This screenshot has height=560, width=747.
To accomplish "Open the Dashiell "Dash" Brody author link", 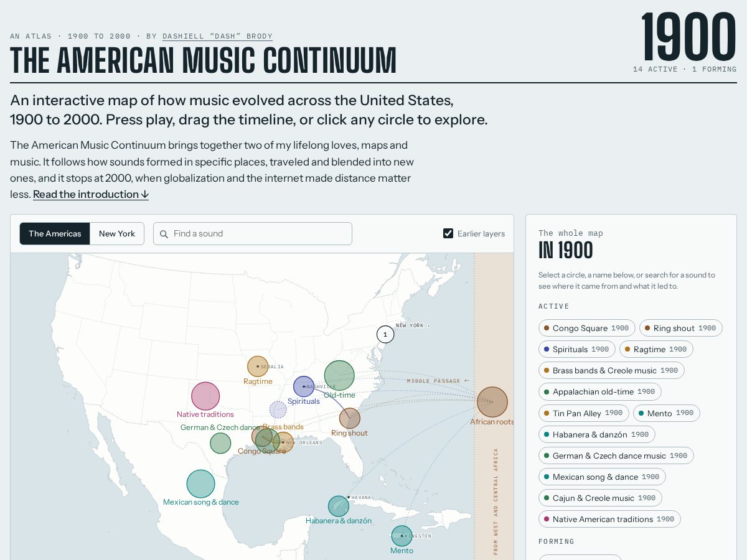I will 217,36.
